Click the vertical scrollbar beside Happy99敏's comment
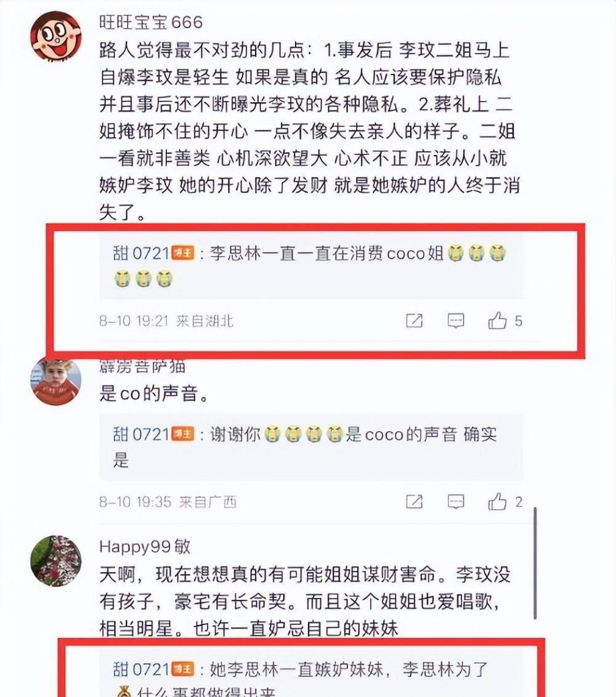The height and width of the screenshot is (697, 616). [535, 563]
